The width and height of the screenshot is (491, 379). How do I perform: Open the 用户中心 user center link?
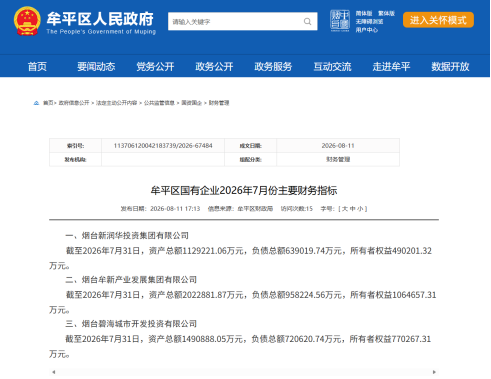[x=367, y=30]
